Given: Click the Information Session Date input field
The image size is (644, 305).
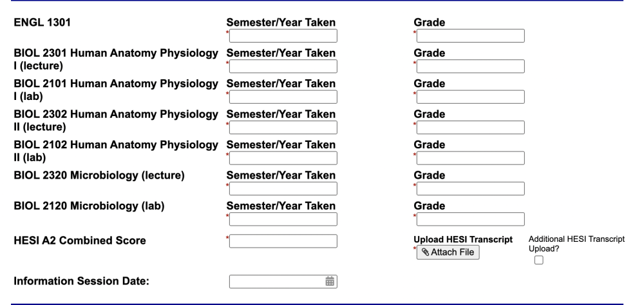Looking at the screenshot, I should pyautogui.click(x=283, y=282).
